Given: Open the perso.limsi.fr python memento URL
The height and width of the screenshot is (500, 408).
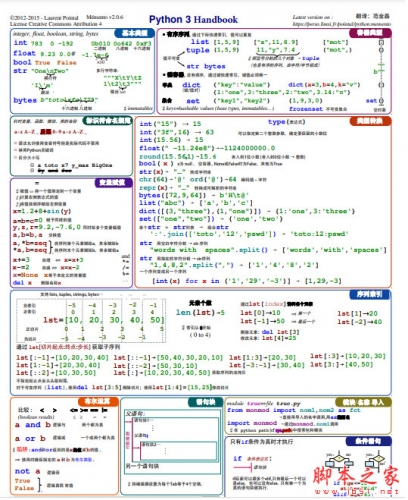Looking at the screenshot, I should coord(341,24).
